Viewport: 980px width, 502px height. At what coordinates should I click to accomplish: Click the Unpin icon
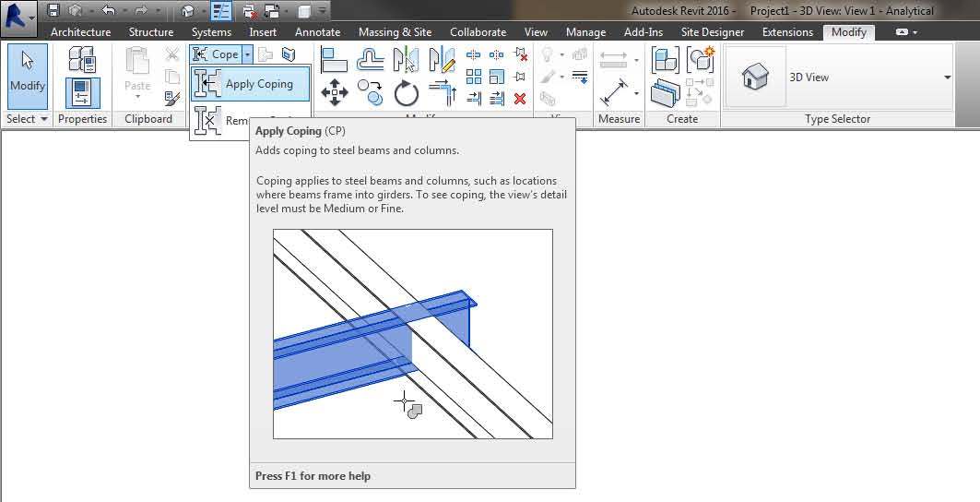(x=520, y=55)
